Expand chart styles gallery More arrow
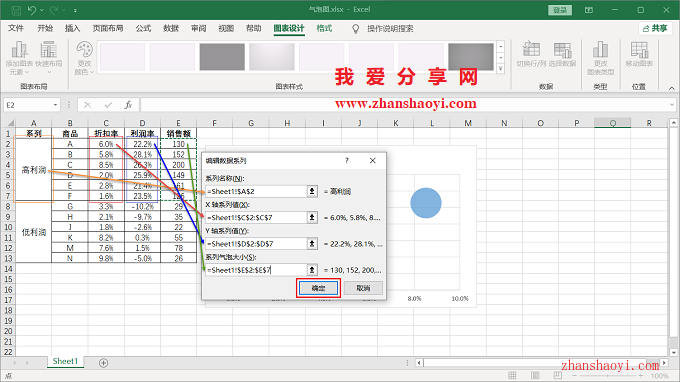The width and height of the screenshot is (680, 382). [501, 69]
